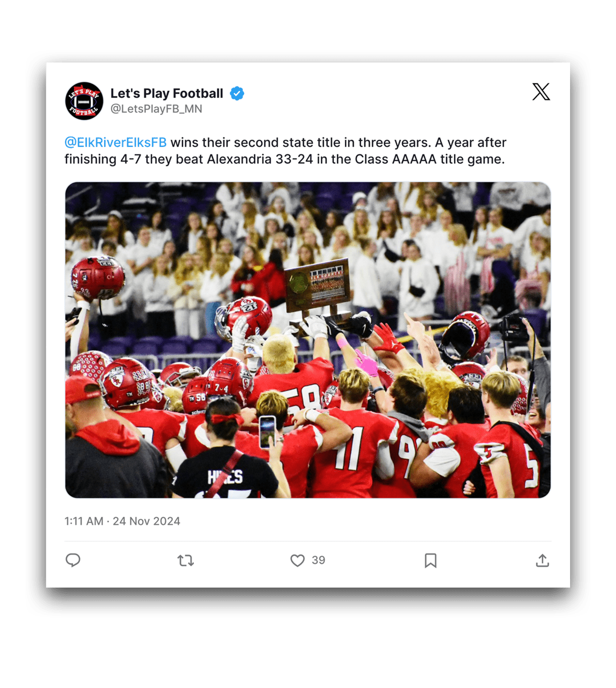Click the blue verified badge

[237, 93]
